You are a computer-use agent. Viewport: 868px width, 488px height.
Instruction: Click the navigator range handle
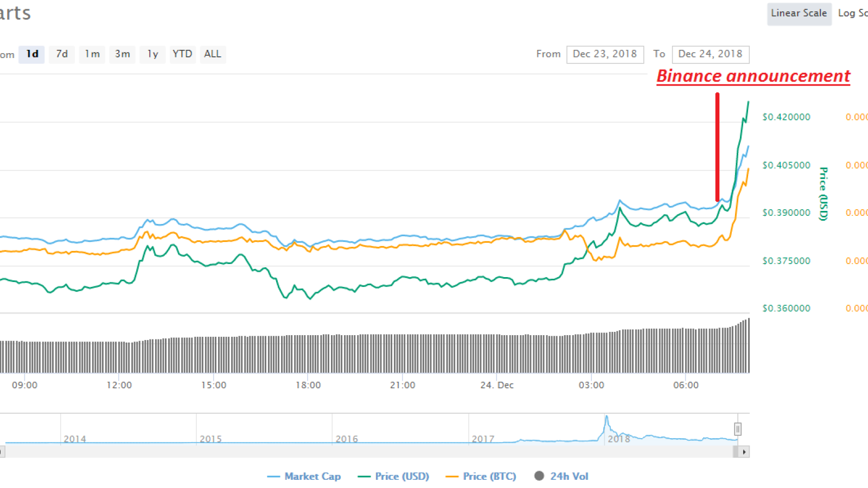pyautogui.click(x=738, y=429)
